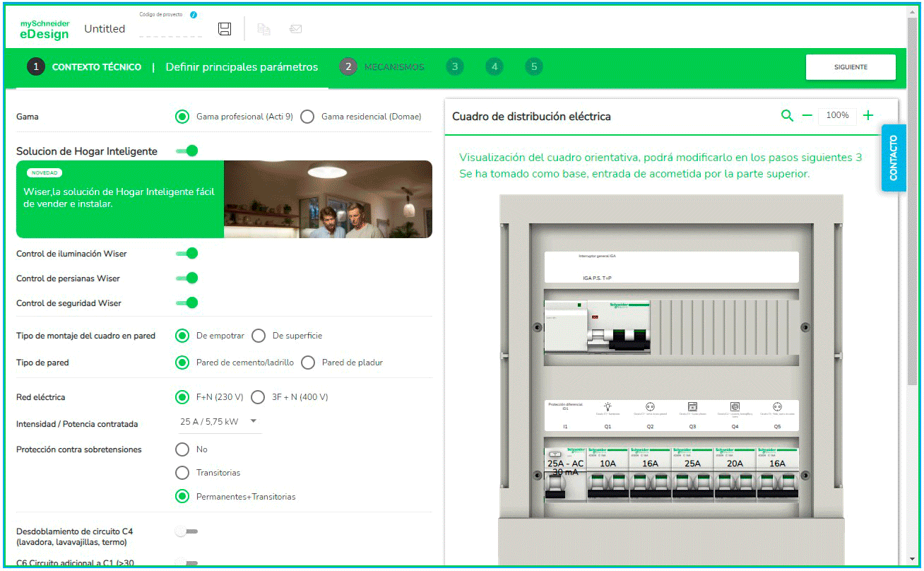Select De superficie mounting type

259,335
